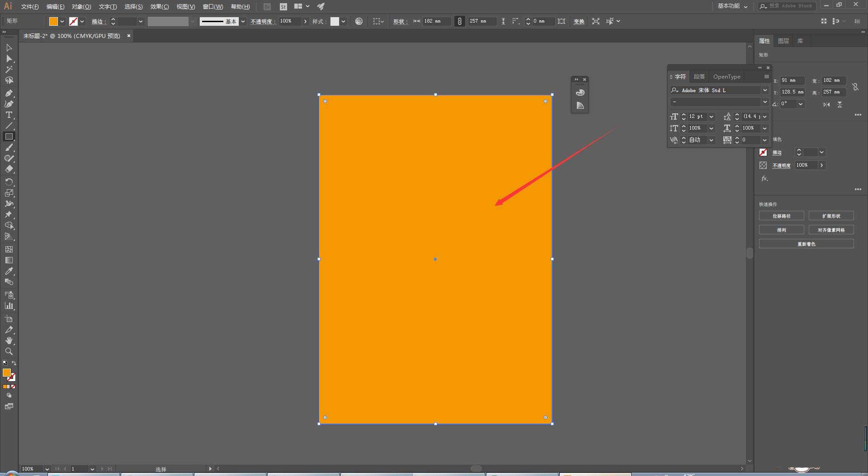Screen dimensions: 868x476
Task: Select the Zoom tool
Action: (x=9, y=351)
